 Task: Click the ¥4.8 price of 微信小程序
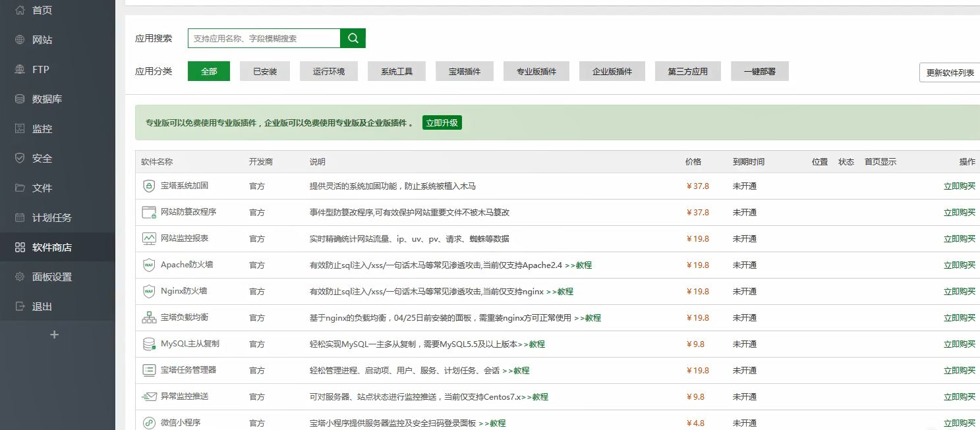click(x=695, y=423)
